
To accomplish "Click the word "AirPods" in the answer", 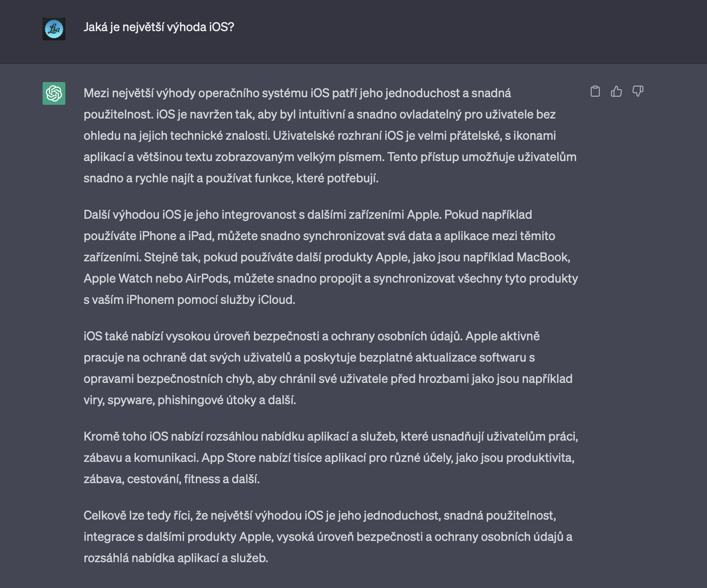I will click(208, 279).
